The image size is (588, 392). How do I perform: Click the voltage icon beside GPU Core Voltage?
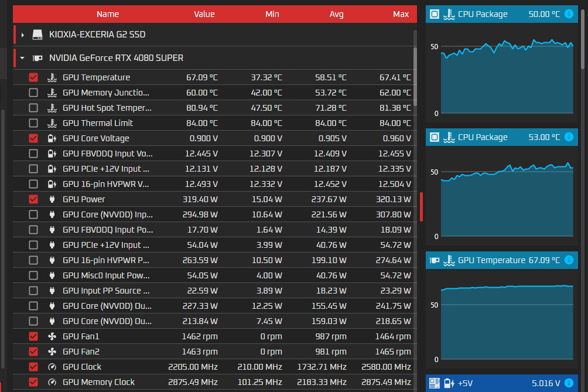[x=52, y=138]
